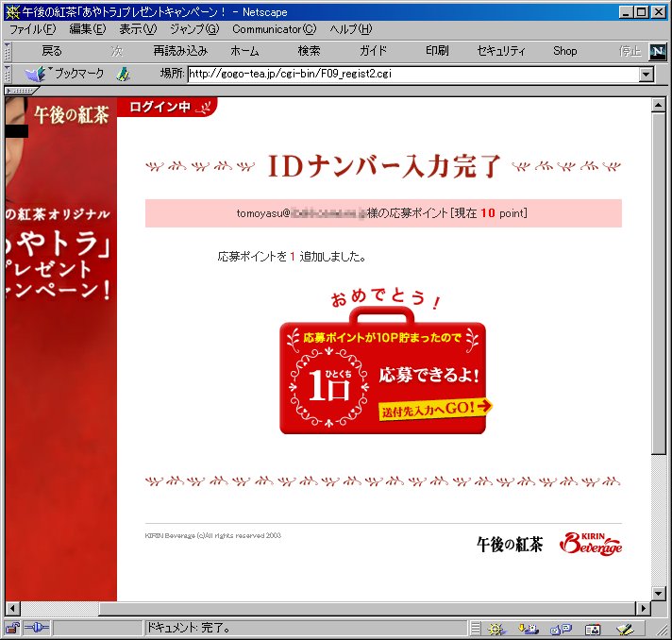Image resolution: width=672 pixels, height=640 pixels.
Task: Open newsgroups discussion component icon
Action: coord(561,629)
